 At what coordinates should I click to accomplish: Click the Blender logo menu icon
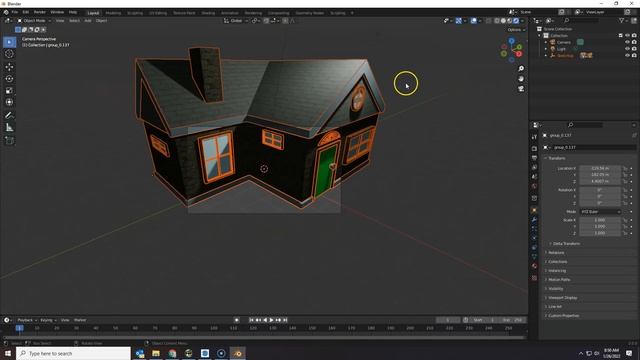pyautogui.click(x=6, y=12)
